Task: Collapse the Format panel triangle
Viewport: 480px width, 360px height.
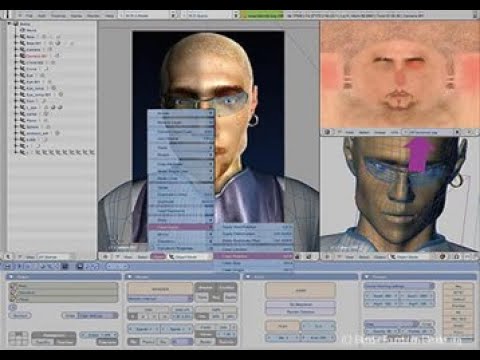Action: [x=367, y=277]
